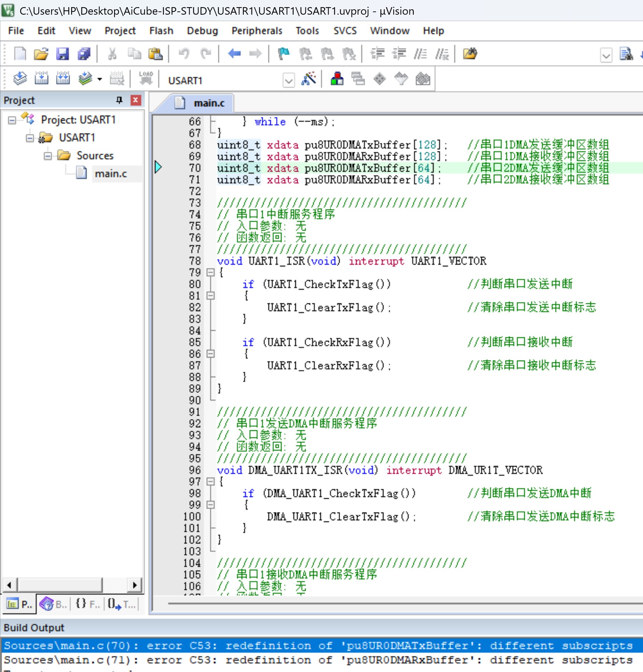
Task: Click the Save file toolbar icon
Action: tap(63, 54)
